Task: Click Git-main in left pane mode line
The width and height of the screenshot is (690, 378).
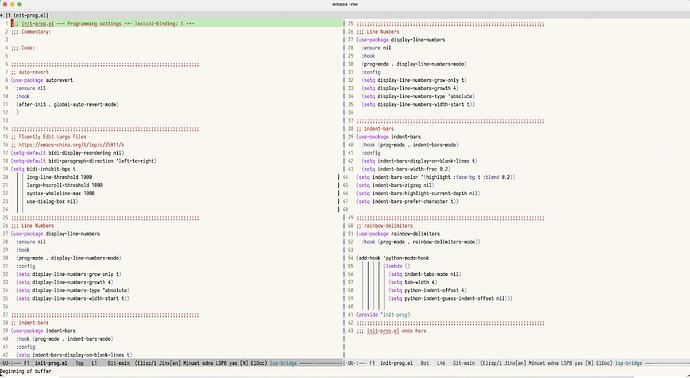Action: [x=118, y=363]
